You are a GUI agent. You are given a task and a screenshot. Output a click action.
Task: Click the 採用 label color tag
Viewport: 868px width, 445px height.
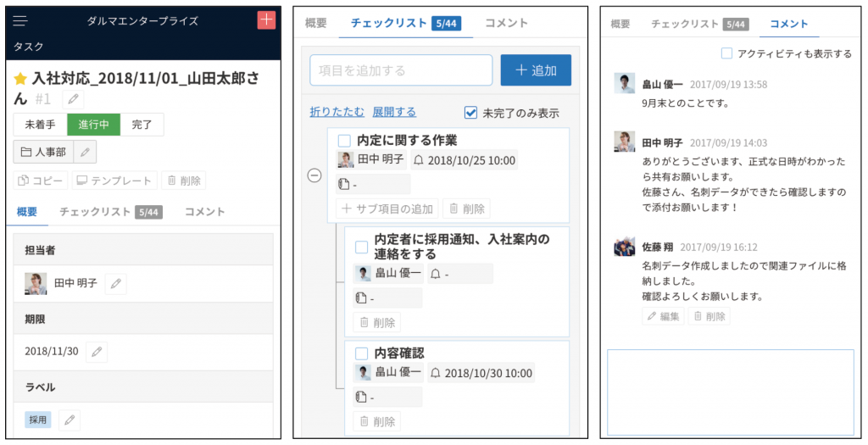[x=38, y=419]
